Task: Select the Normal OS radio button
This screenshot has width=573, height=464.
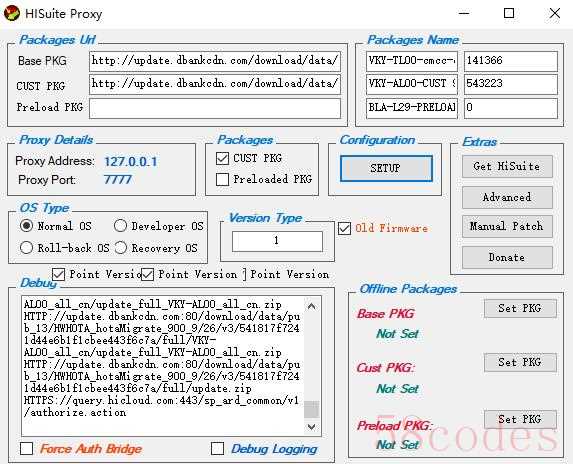Action: pos(26,226)
